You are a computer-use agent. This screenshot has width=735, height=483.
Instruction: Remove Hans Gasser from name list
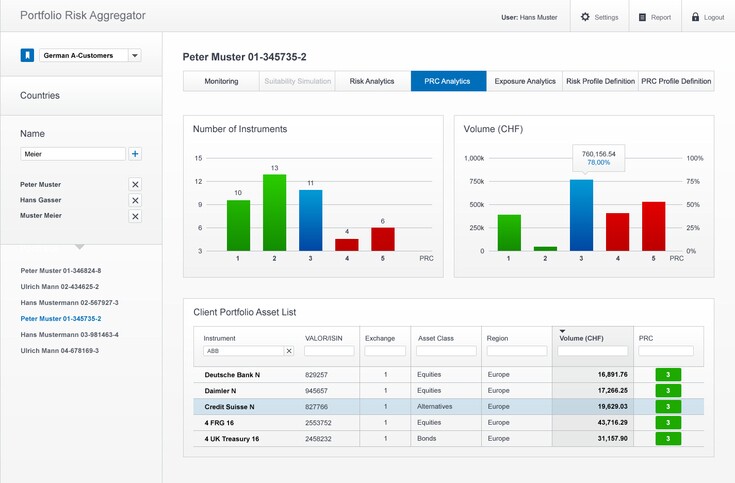pos(135,201)
